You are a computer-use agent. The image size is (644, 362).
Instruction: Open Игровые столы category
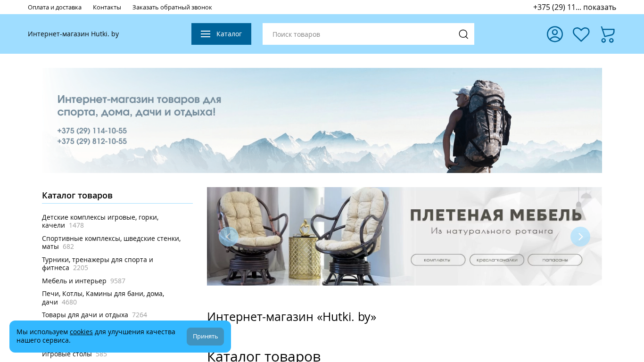pos(67,354)
